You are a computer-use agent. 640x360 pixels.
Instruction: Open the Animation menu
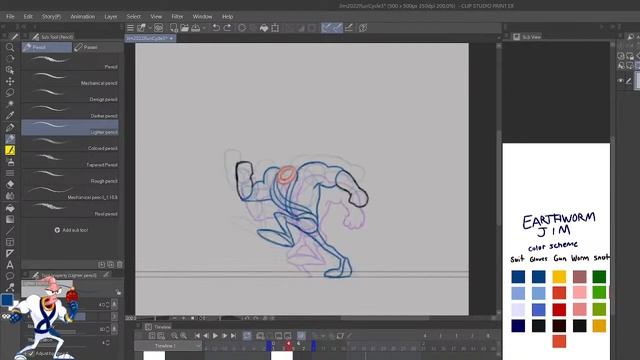tap(82, 17)
